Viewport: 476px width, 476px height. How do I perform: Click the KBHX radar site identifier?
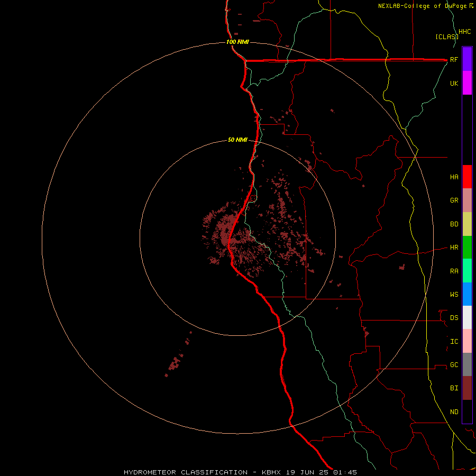271,472
